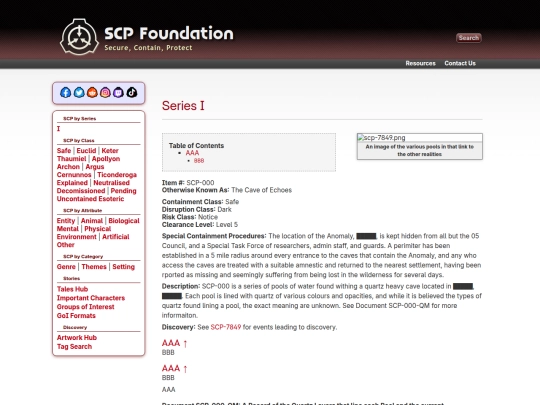
Task: Open Series I link in sidebar
Action: (x=58, y=128)
